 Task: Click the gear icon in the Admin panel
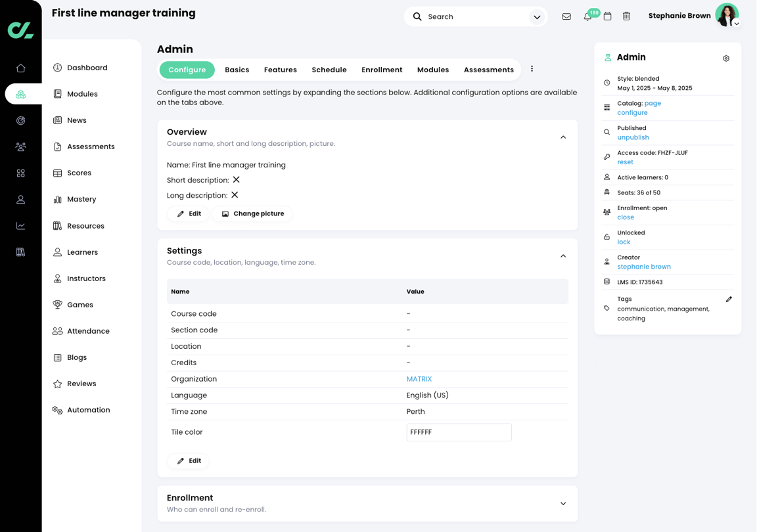click(726, 58)
